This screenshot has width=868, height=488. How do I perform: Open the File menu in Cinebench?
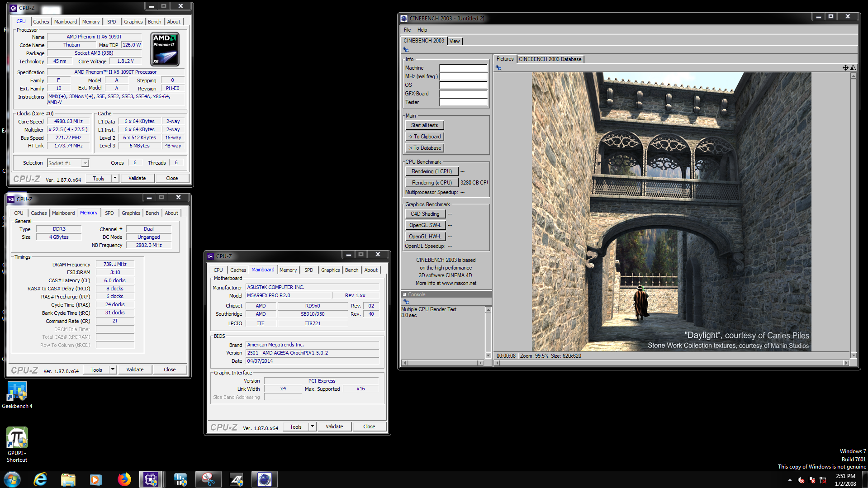[407, 30]
